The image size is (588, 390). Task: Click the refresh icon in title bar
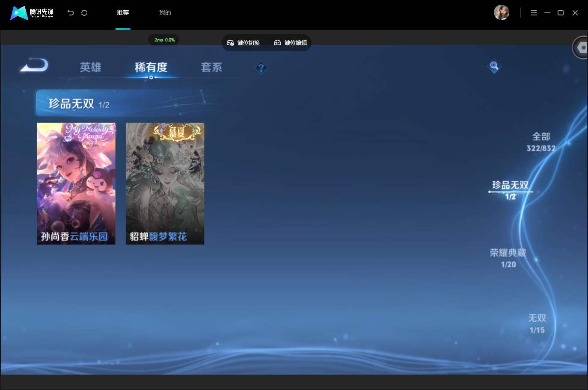84,13
